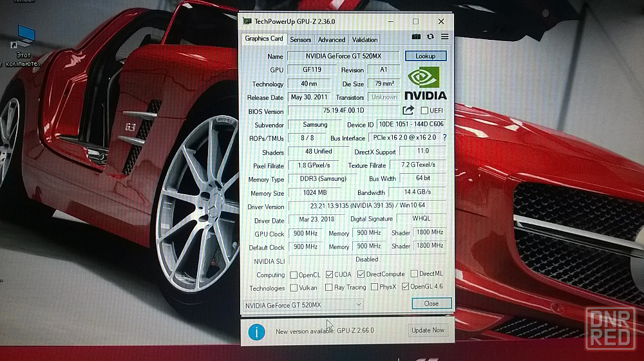644x361 pixels.
Task: Minimize the GPU-Z window
Action: [391, 21]
